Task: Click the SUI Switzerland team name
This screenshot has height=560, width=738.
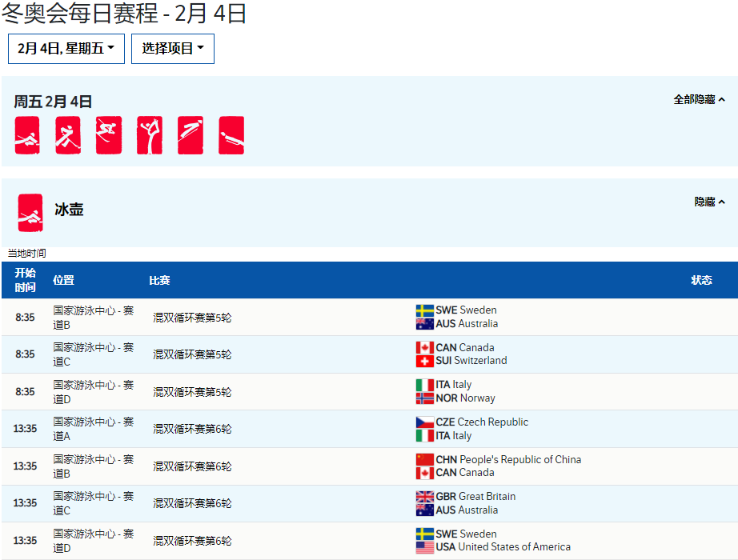Action: point(471,361)
